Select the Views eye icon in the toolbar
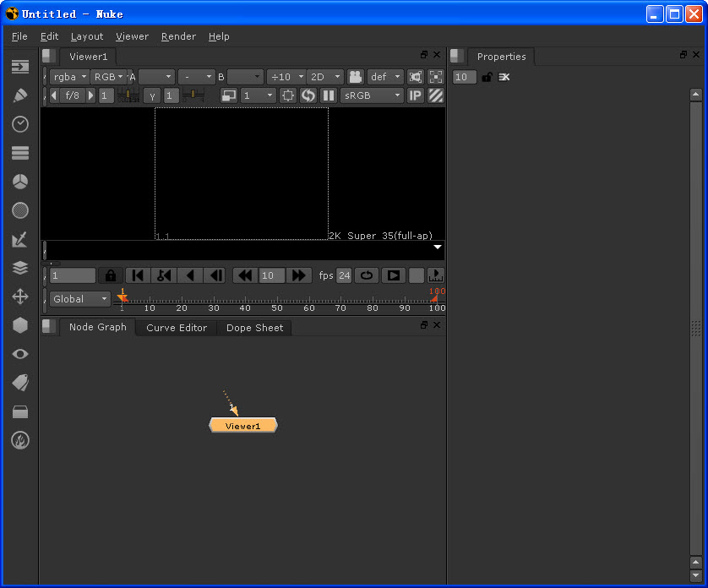This screenshot has width=708, height=588. (19, 354)
